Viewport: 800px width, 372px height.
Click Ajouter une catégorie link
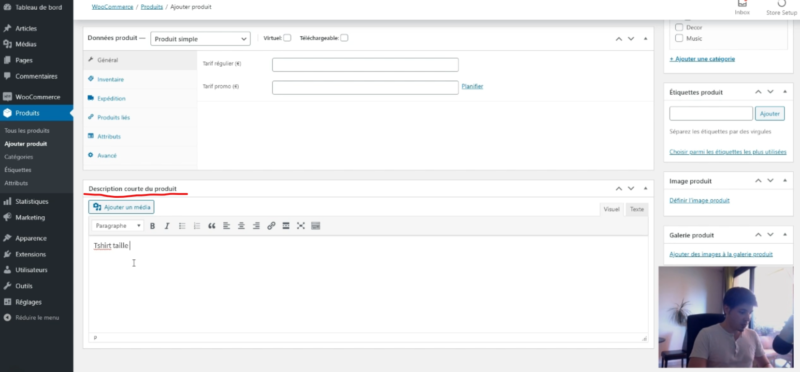tap(702, 59)
